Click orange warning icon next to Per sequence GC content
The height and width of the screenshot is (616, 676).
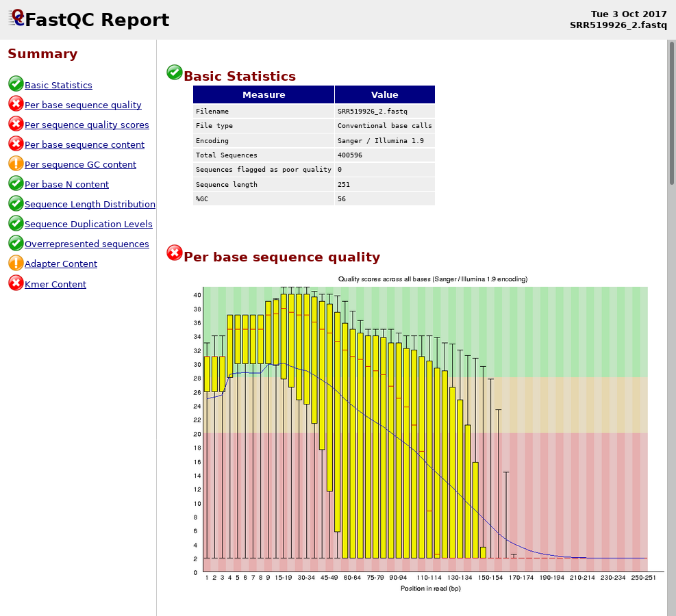16,164
